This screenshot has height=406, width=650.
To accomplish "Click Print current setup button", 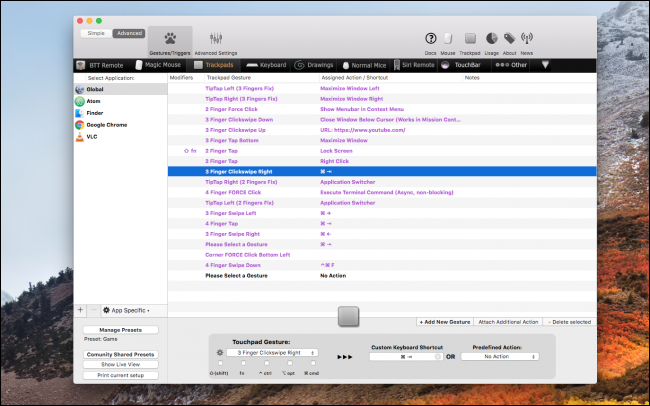I will [x=121, y=375].
